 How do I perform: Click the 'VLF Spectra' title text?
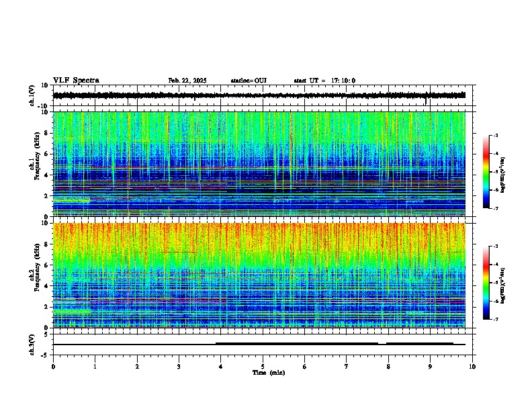click(x=76, y=81)
